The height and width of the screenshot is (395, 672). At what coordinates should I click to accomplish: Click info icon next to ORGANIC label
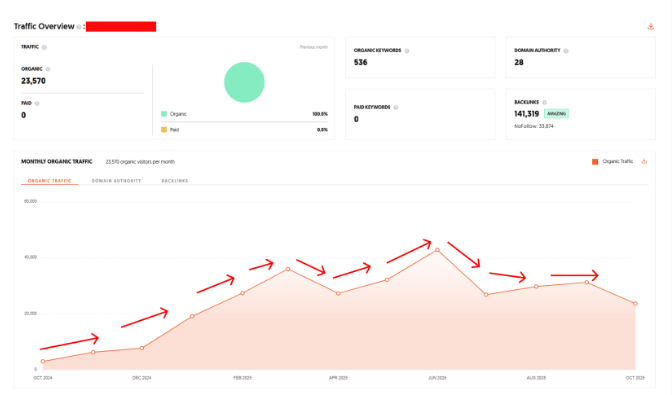click(x=48, y=69)
